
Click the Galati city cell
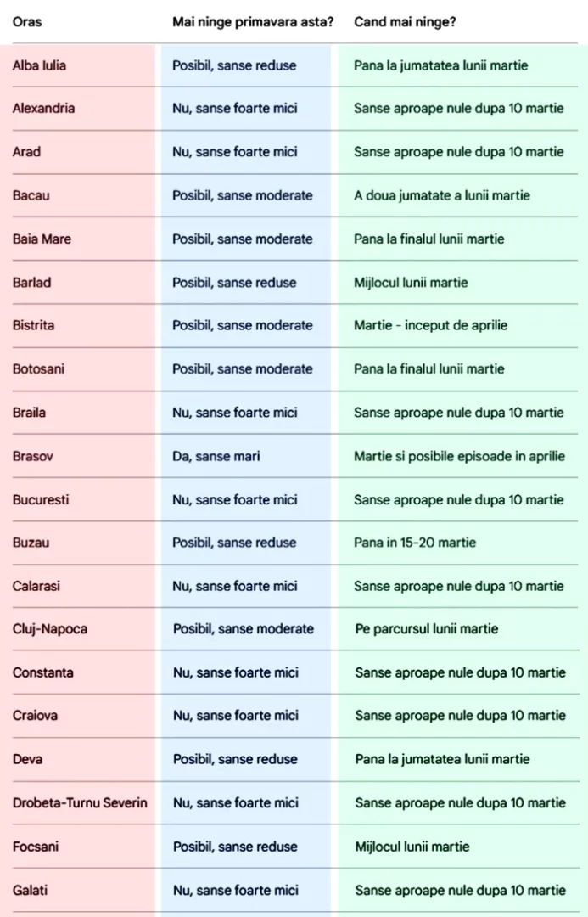coord(31,890)
